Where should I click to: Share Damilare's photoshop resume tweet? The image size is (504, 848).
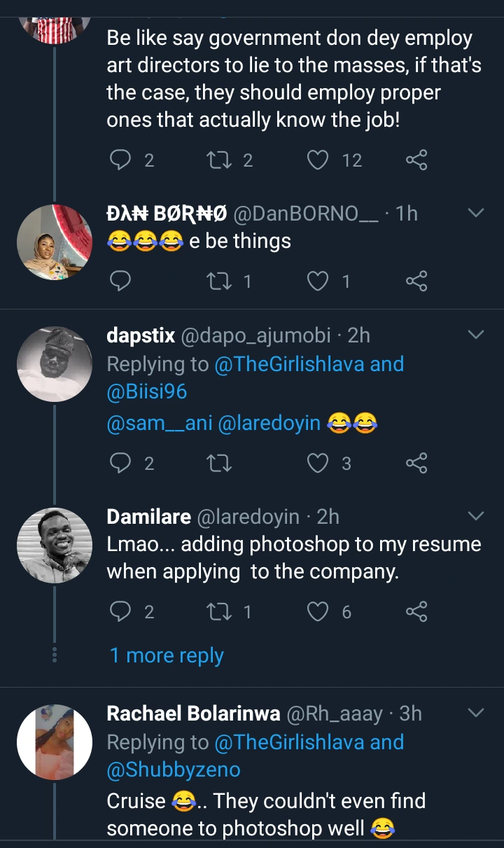(416, 613)
